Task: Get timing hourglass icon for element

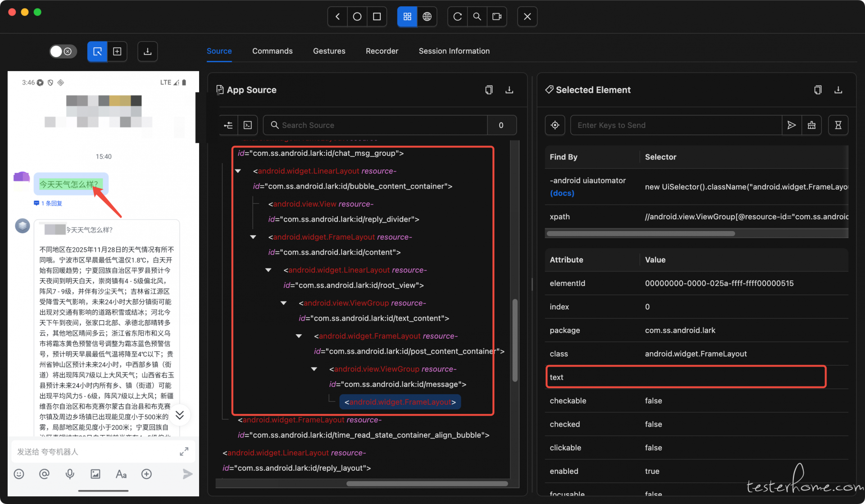Action: 838,125
